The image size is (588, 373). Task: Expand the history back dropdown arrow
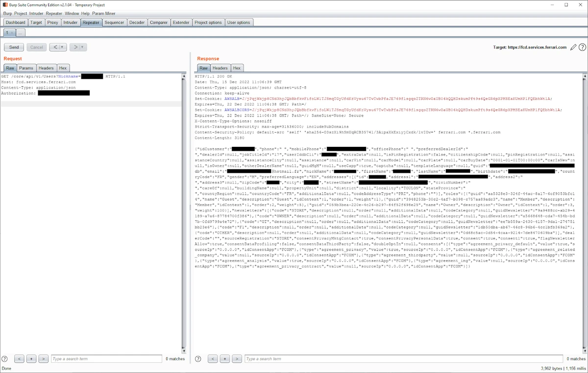62,47
